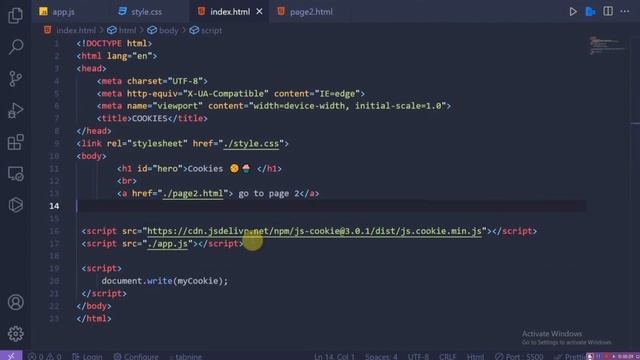640x360 pixels.
Task: Click the COOKIES title text
Action: [149, 118]
